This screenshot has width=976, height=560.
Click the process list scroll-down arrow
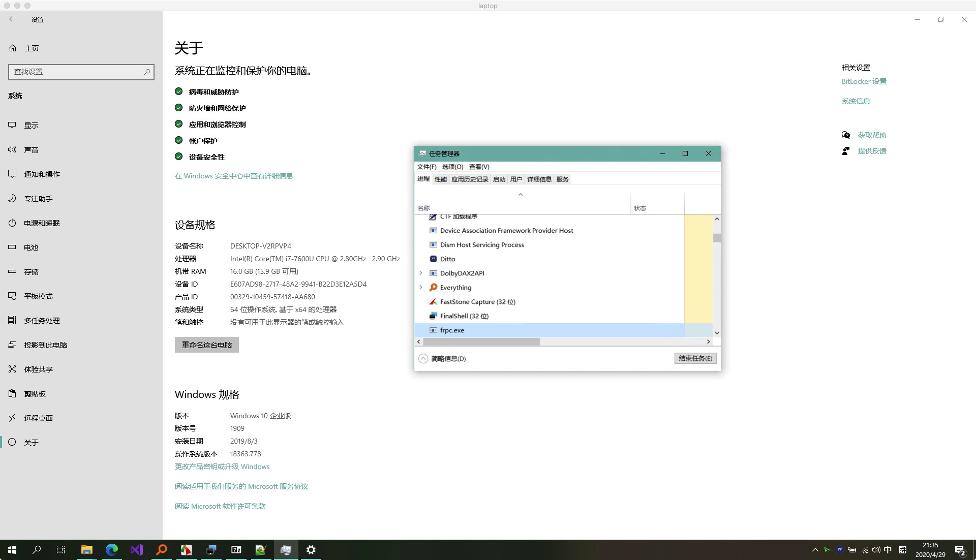(x=717, y=333)
